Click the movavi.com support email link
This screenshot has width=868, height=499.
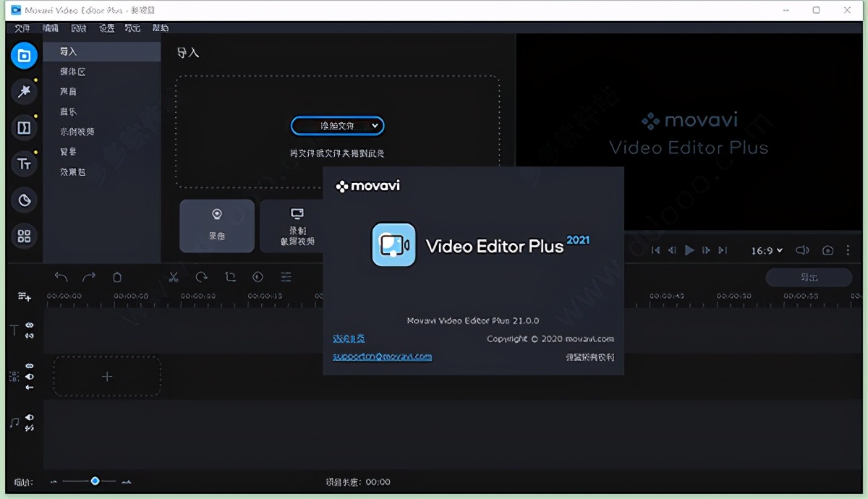pos(382,357)
